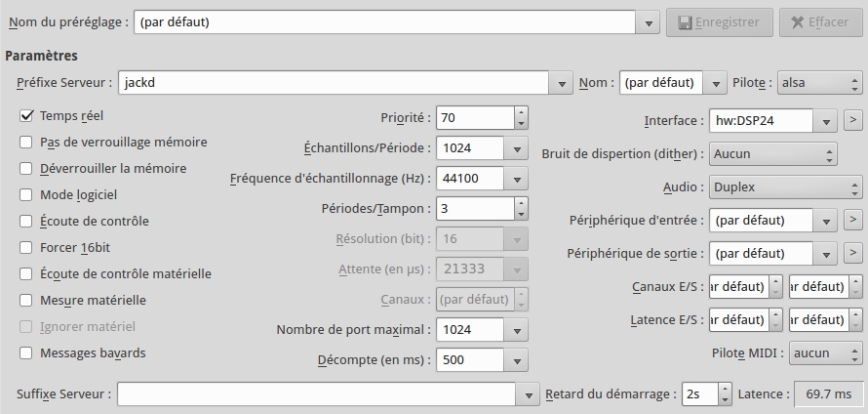Open the Pilote alsa dropdown
Image resolution: width=868 pixels, height=414 pixels.
pos(822,83)
